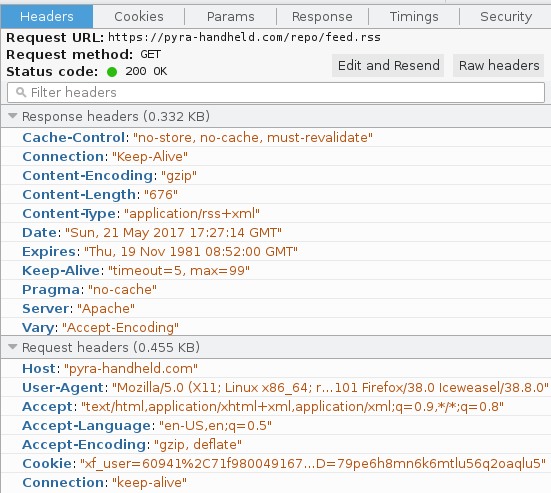Click the magnifier icon in filter box
This screenshot has width=551, height=493.
click(21, 92)
